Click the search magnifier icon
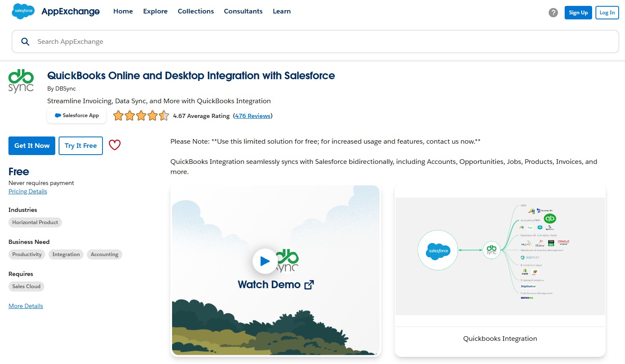 pyautogui.click(x=25, y=42)
